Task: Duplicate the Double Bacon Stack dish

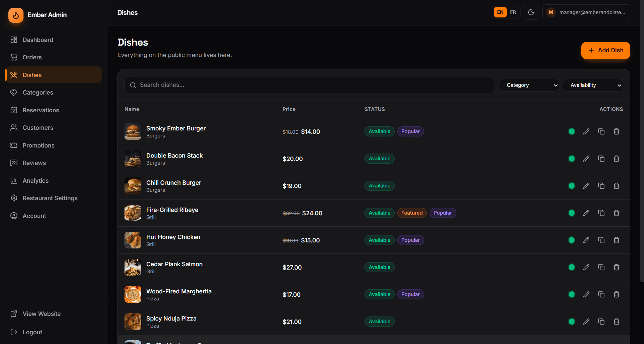Action: 601,159
